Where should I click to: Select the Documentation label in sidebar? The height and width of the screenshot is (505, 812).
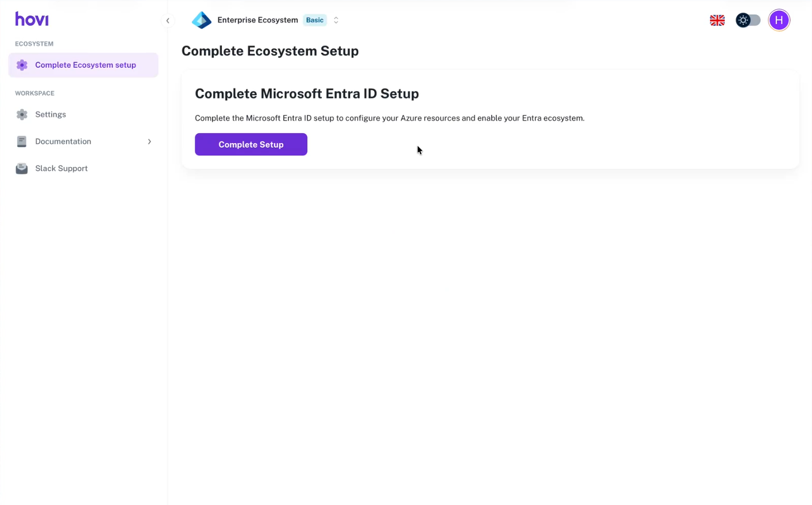pos(63,141)
